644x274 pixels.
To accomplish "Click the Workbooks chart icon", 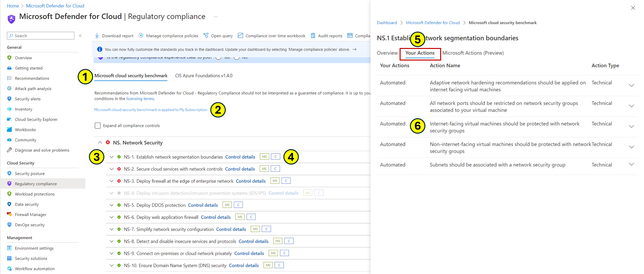I will (x=9, y=129).
